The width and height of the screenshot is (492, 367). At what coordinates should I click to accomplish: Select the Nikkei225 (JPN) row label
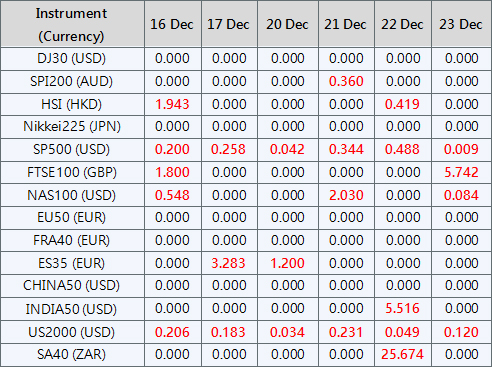coord(72,127)
